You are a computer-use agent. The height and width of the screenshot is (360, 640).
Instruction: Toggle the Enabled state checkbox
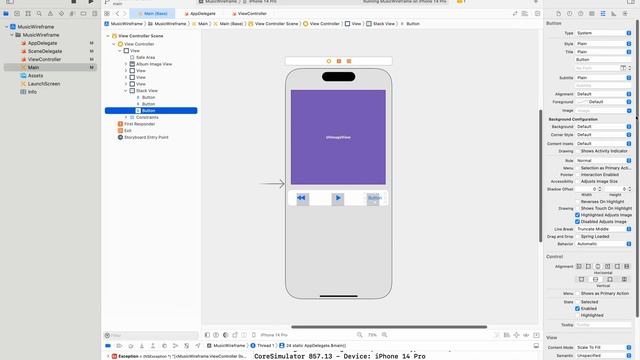pyautogui.click(x=577, y=309)
